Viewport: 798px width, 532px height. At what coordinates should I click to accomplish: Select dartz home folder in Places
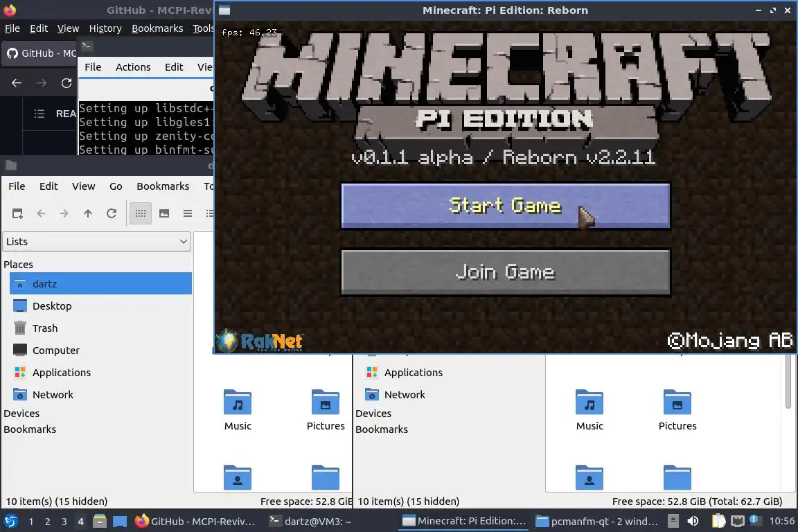[100, 283]
